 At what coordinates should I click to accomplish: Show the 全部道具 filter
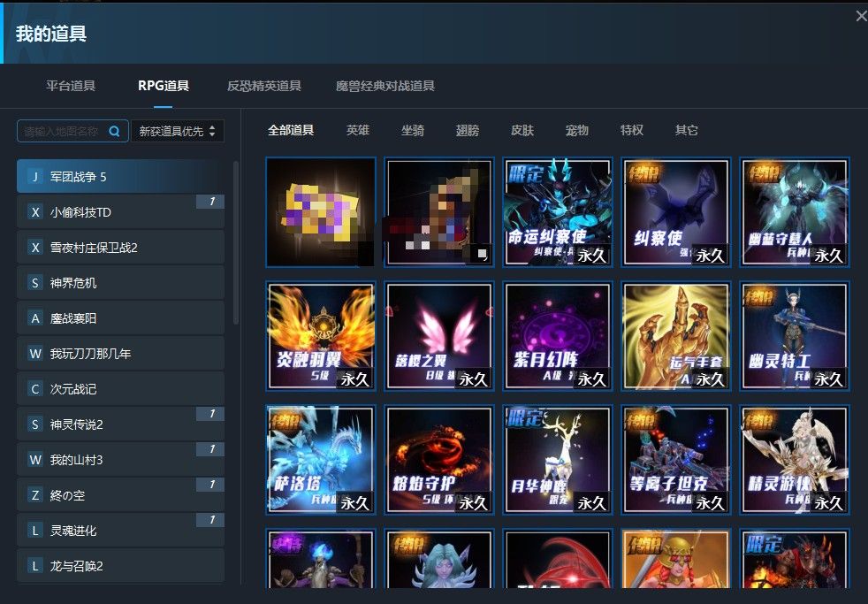(x=291, y=130)
